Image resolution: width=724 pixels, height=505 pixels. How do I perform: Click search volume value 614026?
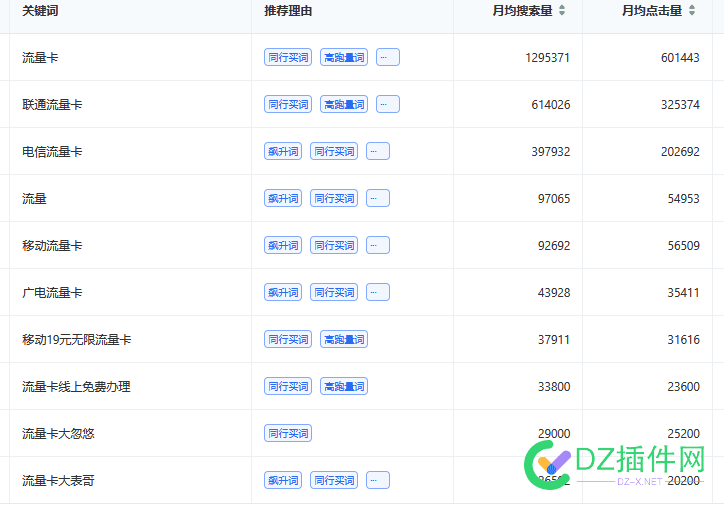(551, 105)
